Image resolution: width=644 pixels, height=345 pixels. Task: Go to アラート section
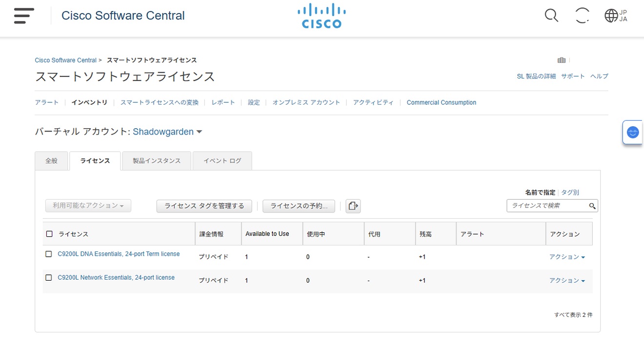click(47, 102)
